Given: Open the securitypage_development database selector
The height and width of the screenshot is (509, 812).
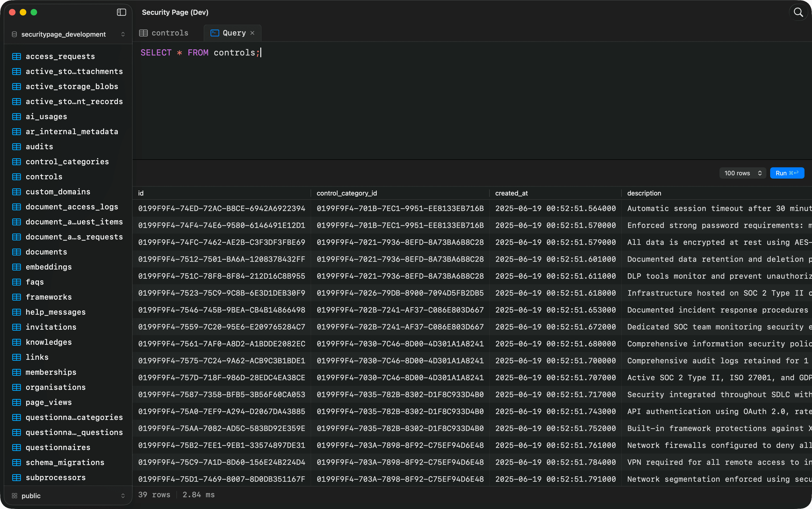Looking at the screenshot, I should click(123, 34).
